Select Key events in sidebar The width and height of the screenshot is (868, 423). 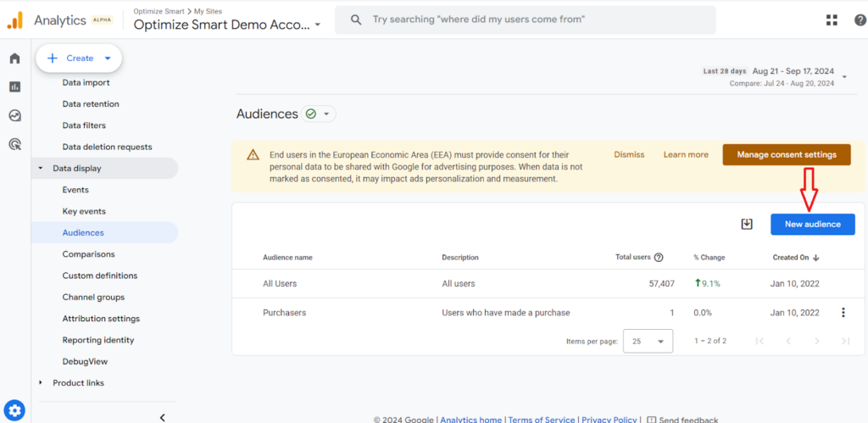click(84, 212)
